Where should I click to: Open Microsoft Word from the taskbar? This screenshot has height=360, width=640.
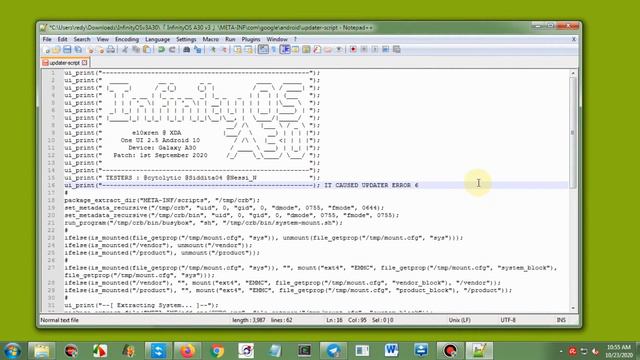tap(391, 351)
